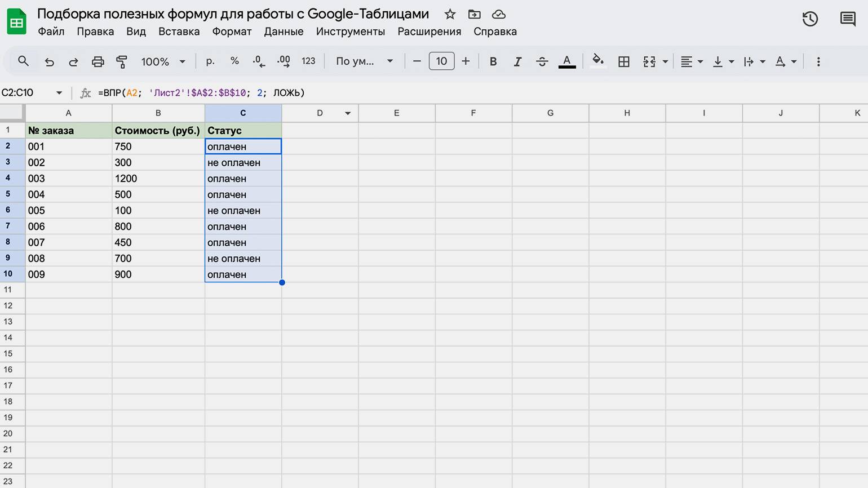
Task: Open vertical align dropdown
Action: coord(723,61)
